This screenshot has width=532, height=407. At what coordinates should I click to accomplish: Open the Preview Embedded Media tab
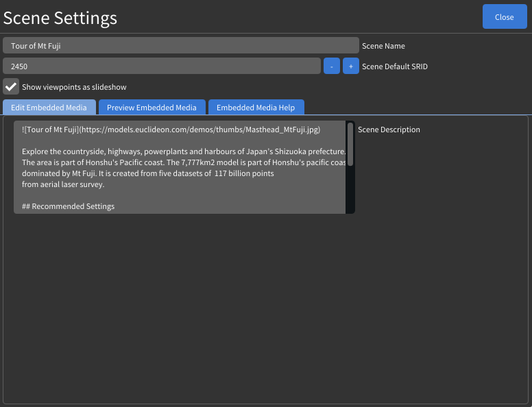click(x=152, y=108)
